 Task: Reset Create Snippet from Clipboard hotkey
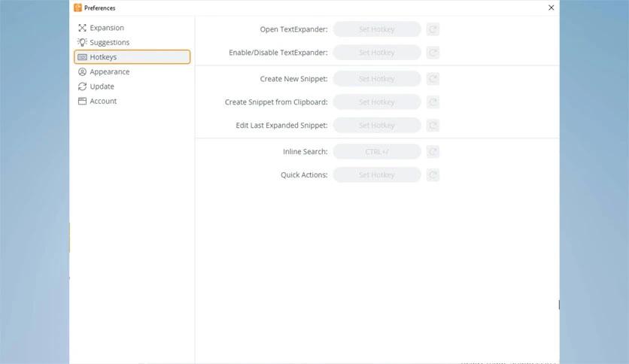pyautogui.click(x=433, y=102)
